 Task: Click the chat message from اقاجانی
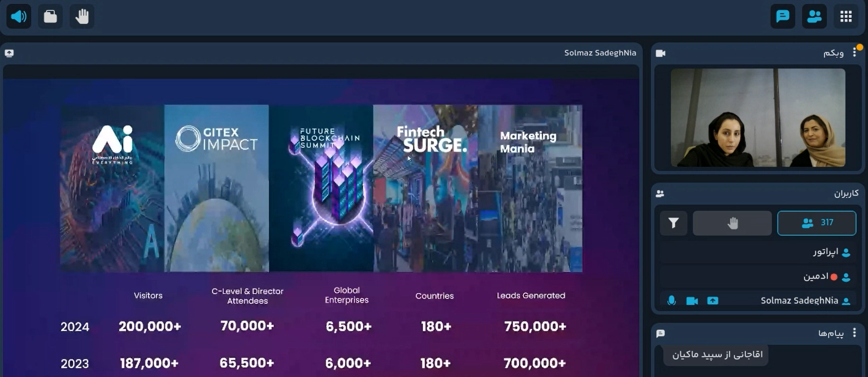pyautogui.click(x=717, y=355)
